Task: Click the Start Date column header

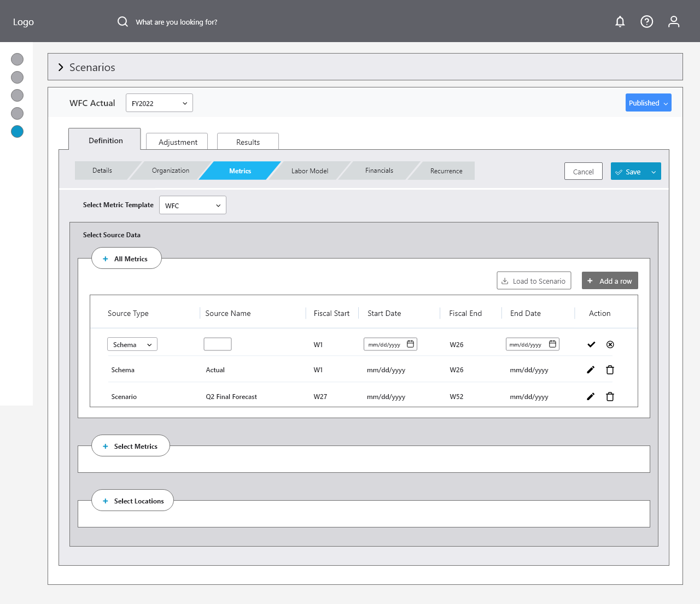Action: coord(384,313)
